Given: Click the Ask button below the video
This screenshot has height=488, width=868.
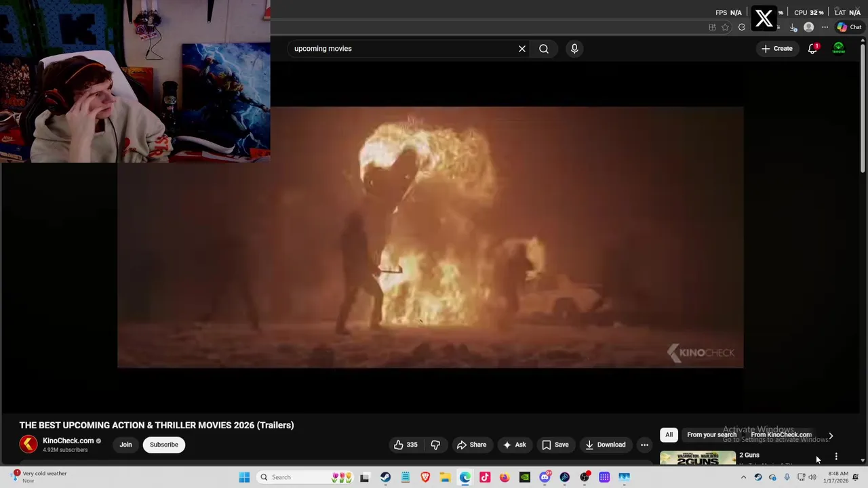Looking at the screenshot, I should click(514, 445).
